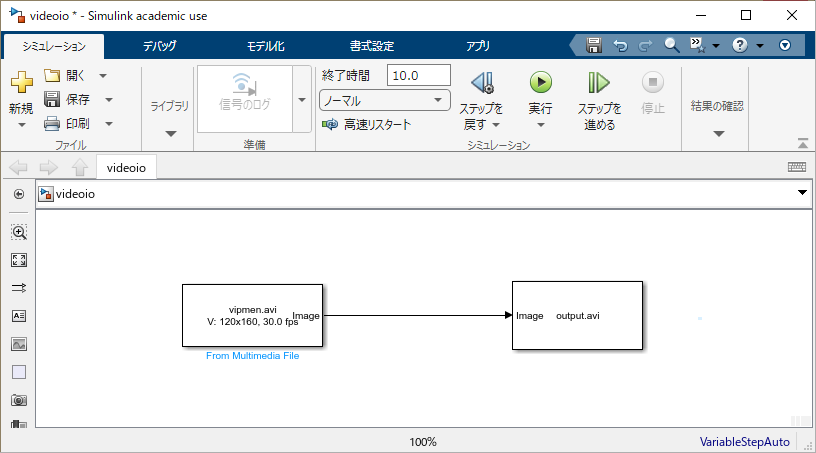Redo with the quick-access redo arrow
816x453 pixels.
pyautogui.click(x=645, y=46)
